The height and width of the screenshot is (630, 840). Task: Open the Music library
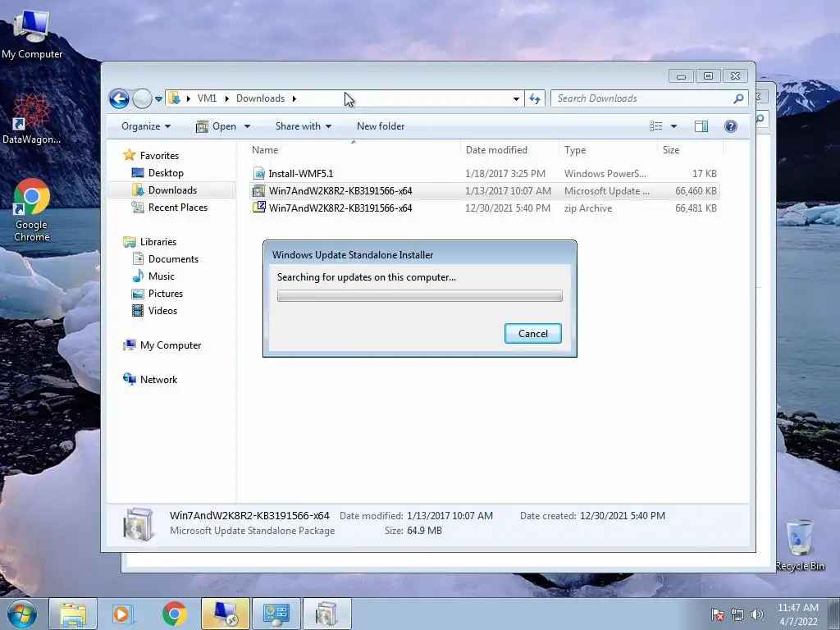(162, 276)
